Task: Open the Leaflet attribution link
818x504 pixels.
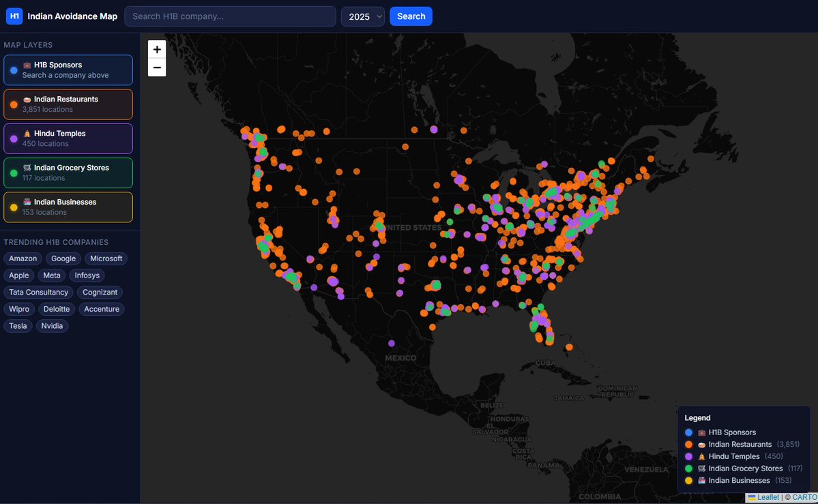Action: coord(768,497)
